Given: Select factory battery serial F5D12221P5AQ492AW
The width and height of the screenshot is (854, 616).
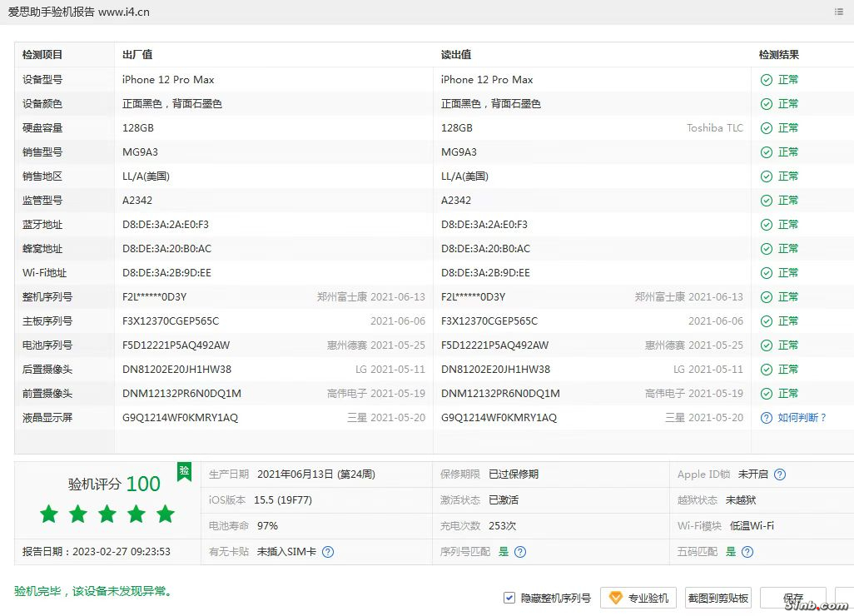Looking at the screenshot, I should pos(176,345).
